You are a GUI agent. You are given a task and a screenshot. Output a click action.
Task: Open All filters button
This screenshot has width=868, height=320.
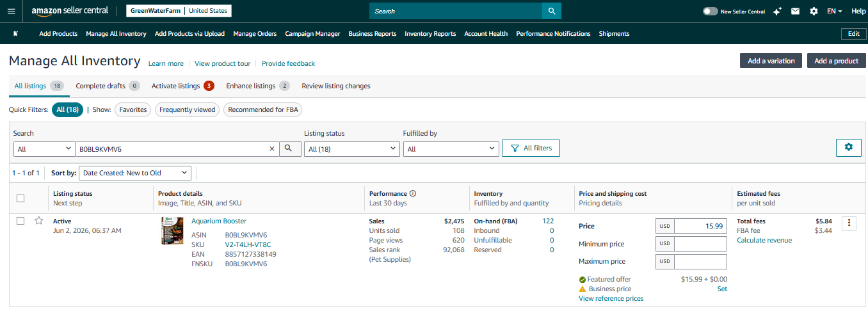point(531,148)
